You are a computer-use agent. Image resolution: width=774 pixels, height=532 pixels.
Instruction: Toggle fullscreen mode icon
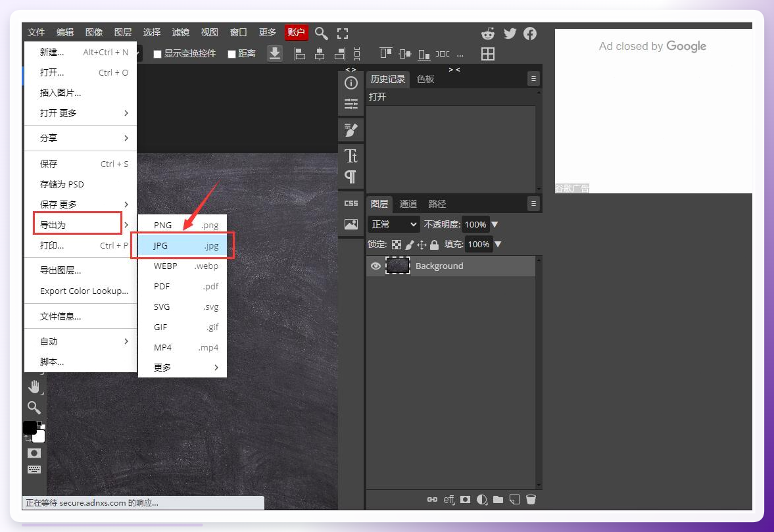(343, 34)
